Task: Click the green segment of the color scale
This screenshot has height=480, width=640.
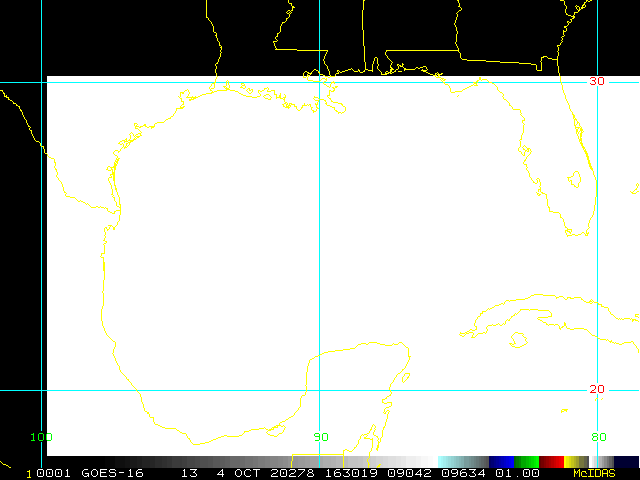Action: (526, 461)
